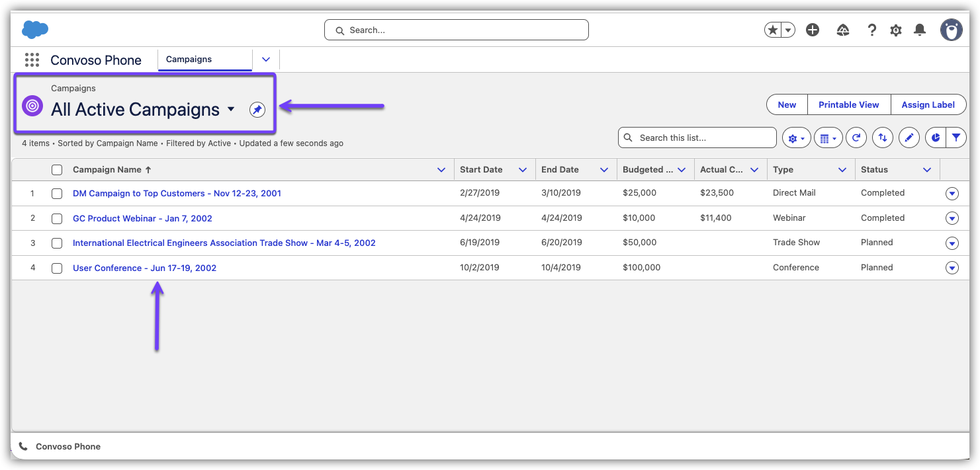Toggle the select-all checkbox in the header
Screen dimensions: 980x470
[x=57, y=170]
